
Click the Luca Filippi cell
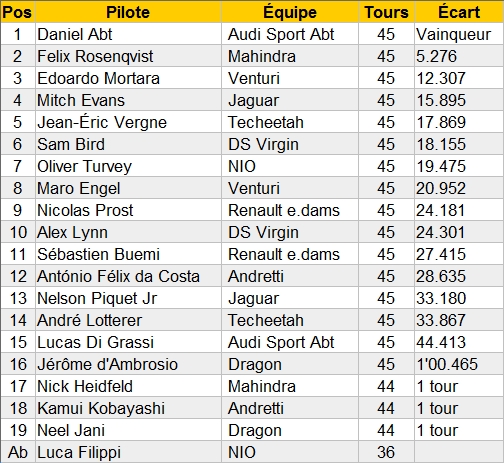point(128,452)
